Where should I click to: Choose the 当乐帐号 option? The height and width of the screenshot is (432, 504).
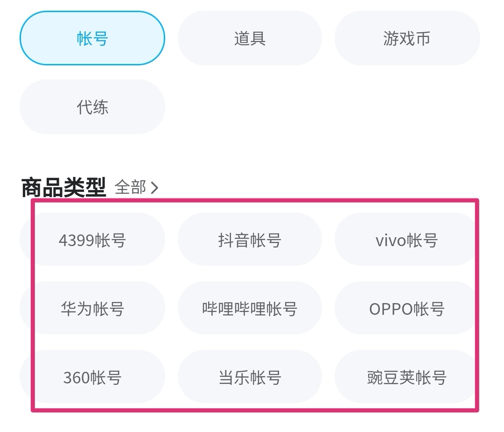[x=250, y=377]
